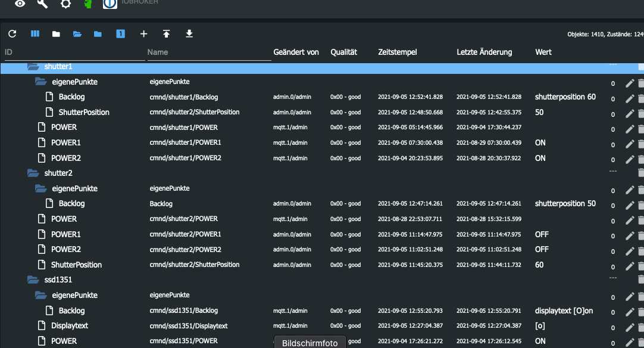
Task: Click the expand all folders icon
Action: [x=77, y=34]
